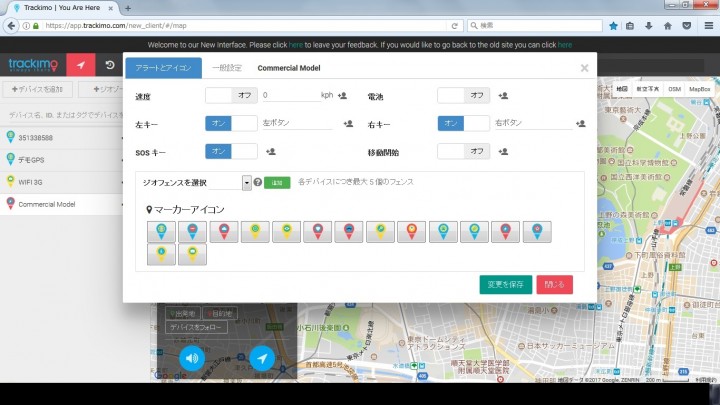Click the geofence help question mark icon
The height and width of the screenshot is (405, 720).
[x=258, y=183]
